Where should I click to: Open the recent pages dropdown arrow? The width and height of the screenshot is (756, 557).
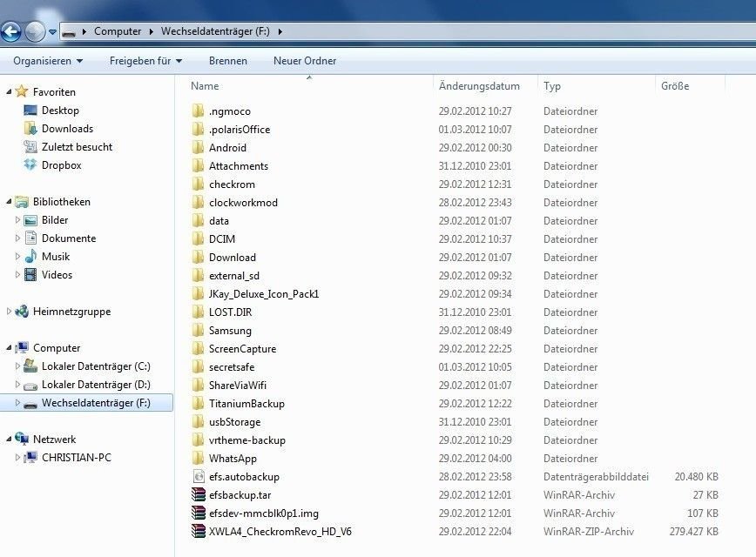click(x=52, y=32)
